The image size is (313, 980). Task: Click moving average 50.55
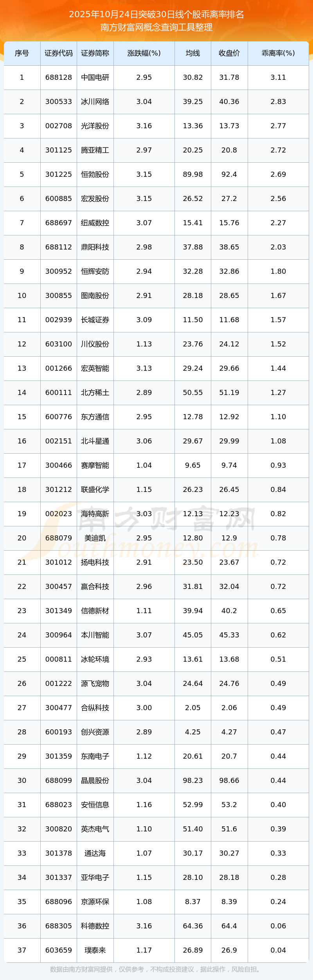click(x=193, y=393)
